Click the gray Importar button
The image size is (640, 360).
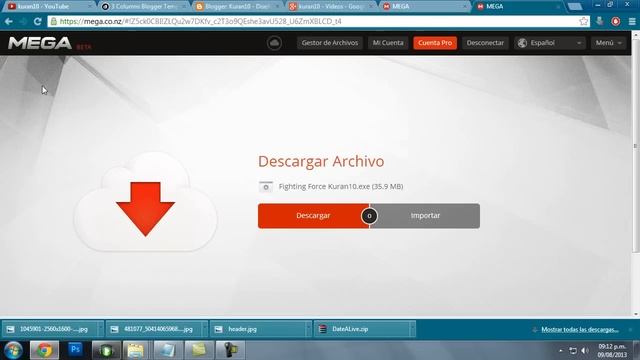coord(425,216)
